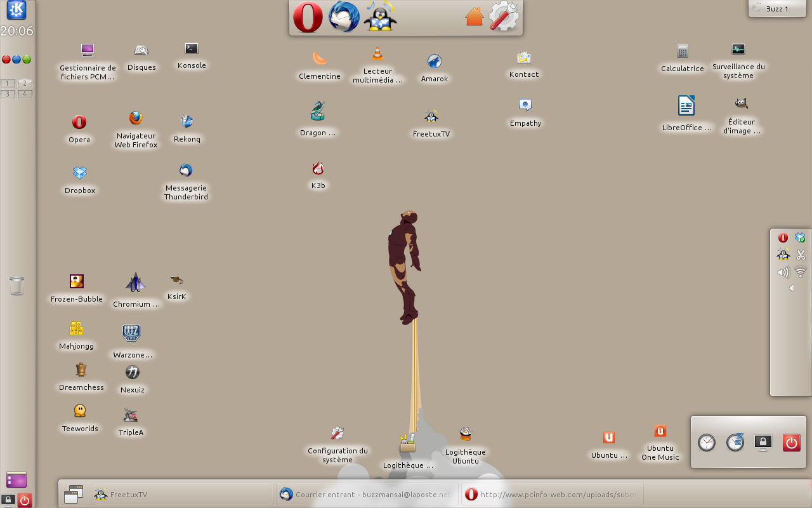Open Lecteur multimédia VLC icon
Viewport: 812px width, 508px height.
[377, 54]
